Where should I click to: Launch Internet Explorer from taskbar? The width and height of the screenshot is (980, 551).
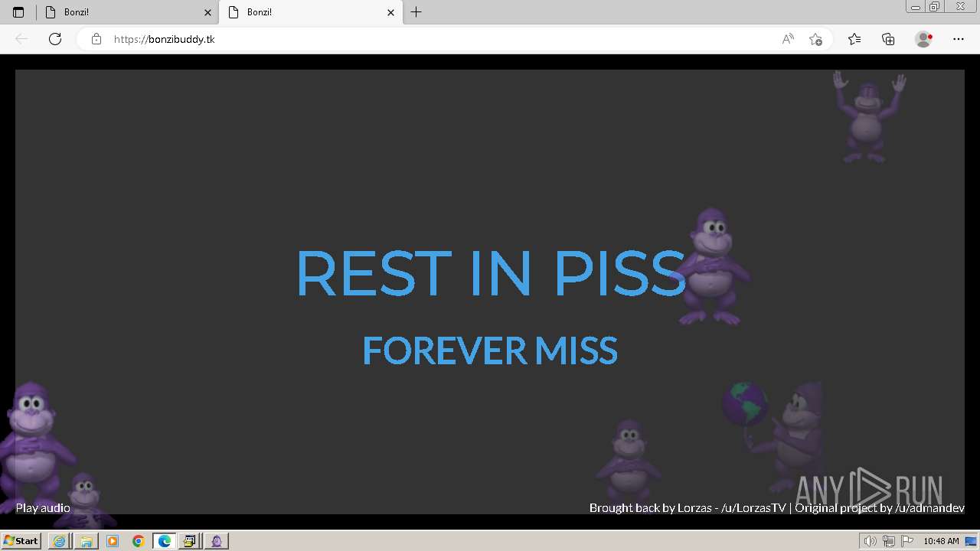pos(59,541)
